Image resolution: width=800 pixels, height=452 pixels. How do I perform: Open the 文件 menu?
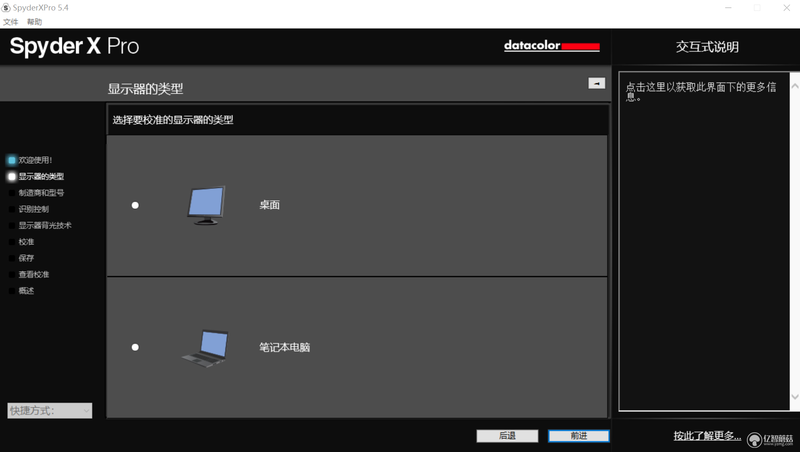click(10, 22)
